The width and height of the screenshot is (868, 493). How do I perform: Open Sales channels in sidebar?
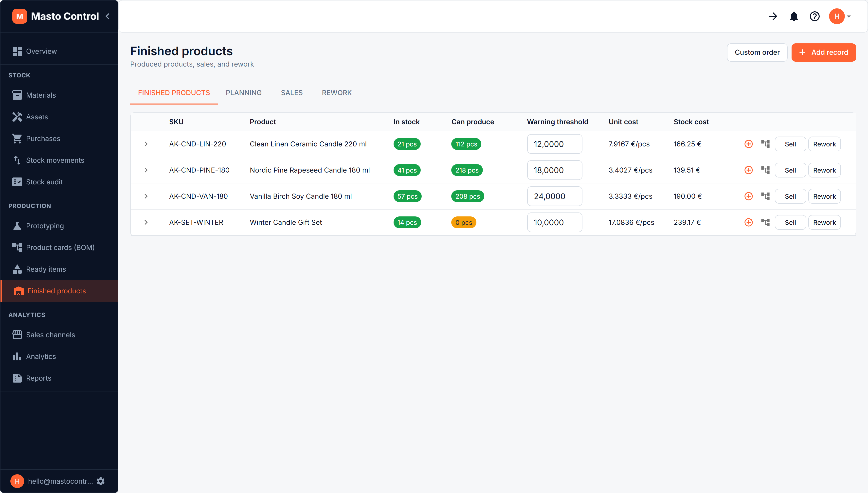tap(59, 335)
